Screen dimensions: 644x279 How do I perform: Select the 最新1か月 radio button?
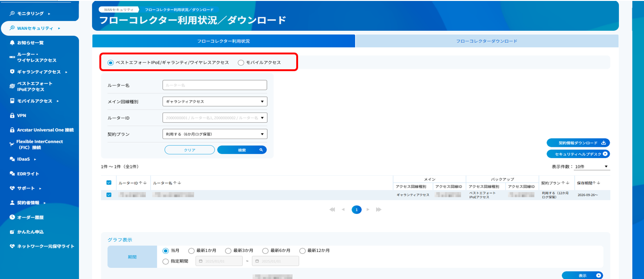191,251
